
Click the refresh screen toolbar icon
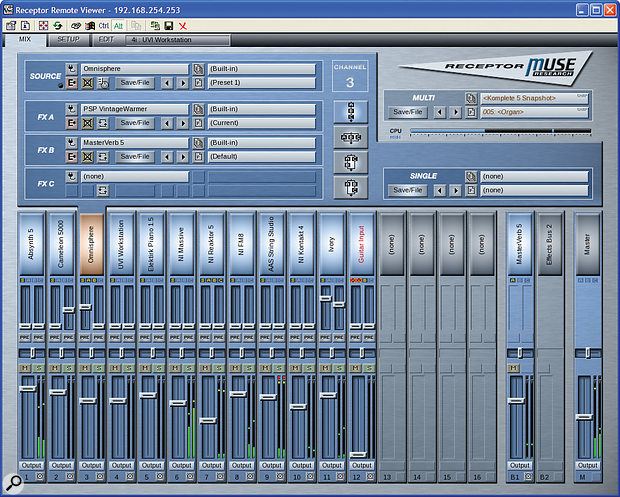pyautogui.click(x=58, y=26)
